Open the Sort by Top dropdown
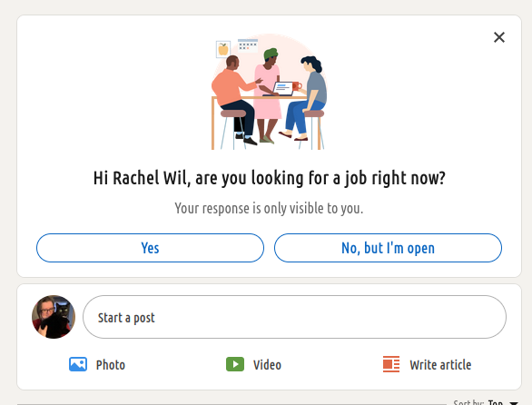This screenshot has width=532, height=405. pyautogui.click(x=486, y=402)
